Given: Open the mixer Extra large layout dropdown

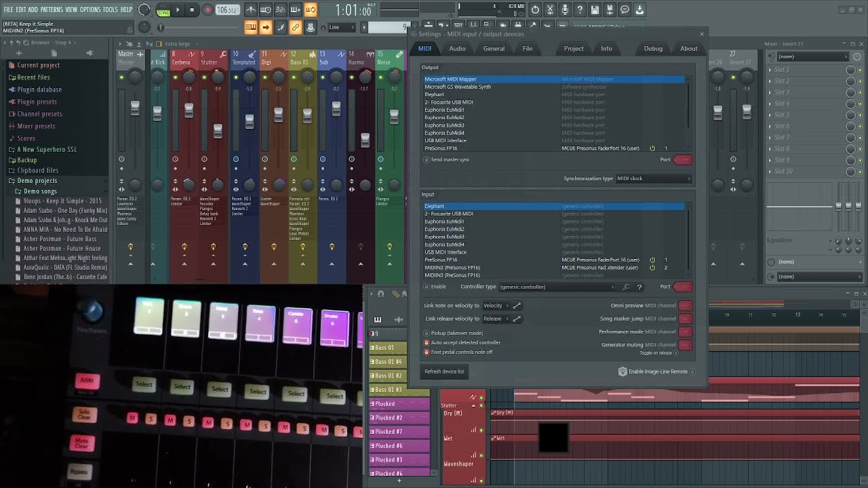Looking at the screenshot, I should 179,44.
